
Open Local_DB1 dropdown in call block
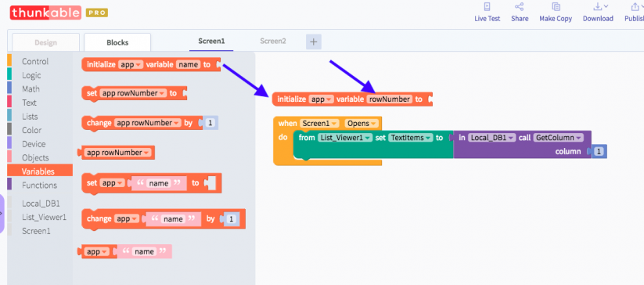(x=491, y=138)
